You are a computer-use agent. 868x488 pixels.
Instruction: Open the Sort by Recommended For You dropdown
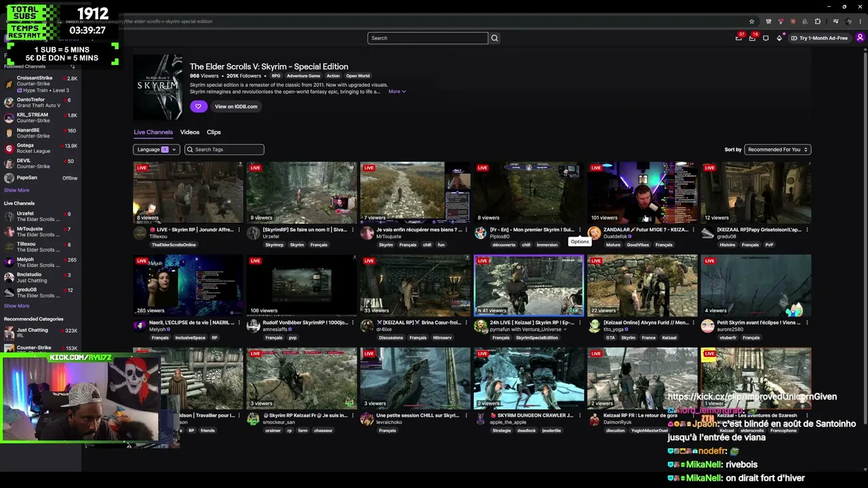777,149
